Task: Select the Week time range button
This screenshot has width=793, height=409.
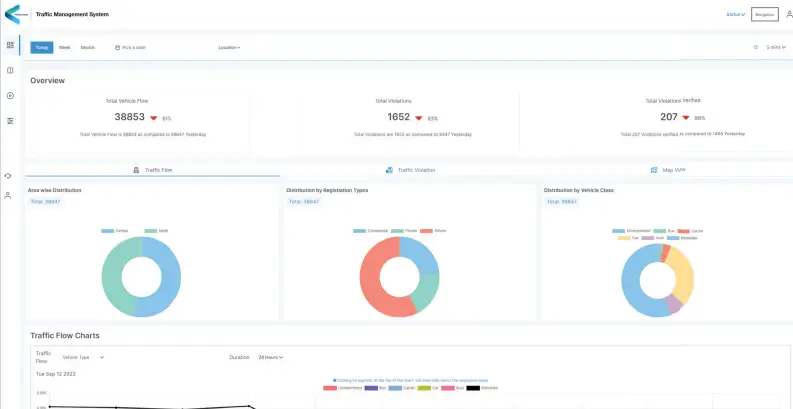Action: point(64,47)
